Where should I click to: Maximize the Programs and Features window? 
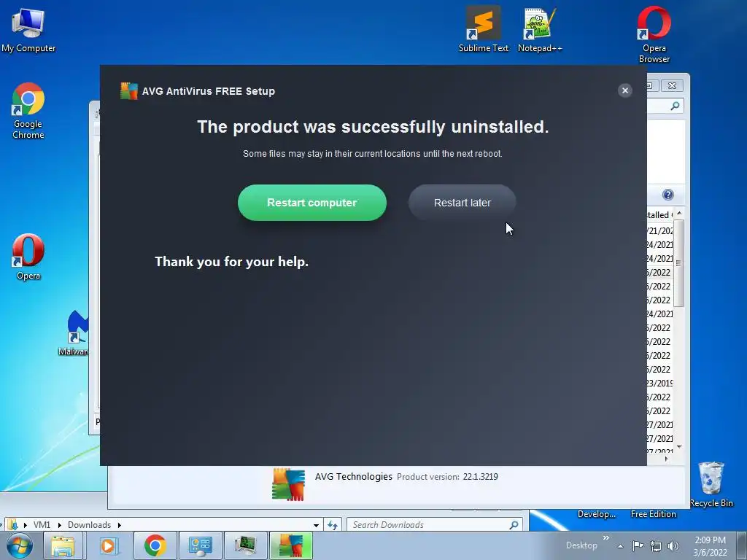pyautogui.click(x=653, y=85)
